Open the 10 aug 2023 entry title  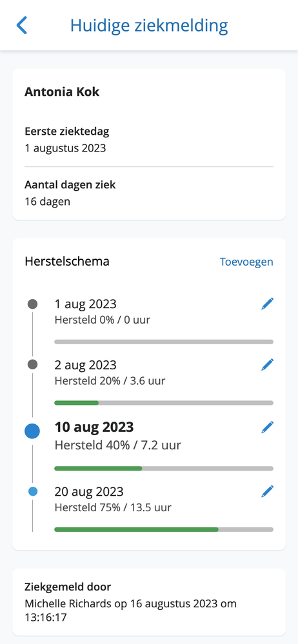tap(94, 427)
